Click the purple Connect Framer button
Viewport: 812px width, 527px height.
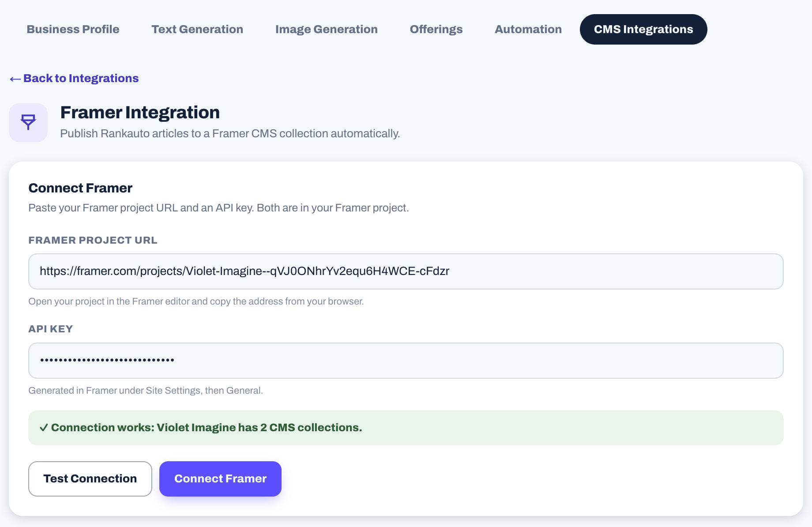coord(220,479)
